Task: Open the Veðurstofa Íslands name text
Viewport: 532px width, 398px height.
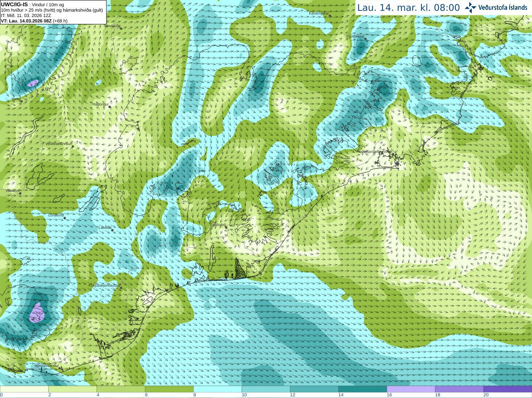Action: click(x=503, y=7)
